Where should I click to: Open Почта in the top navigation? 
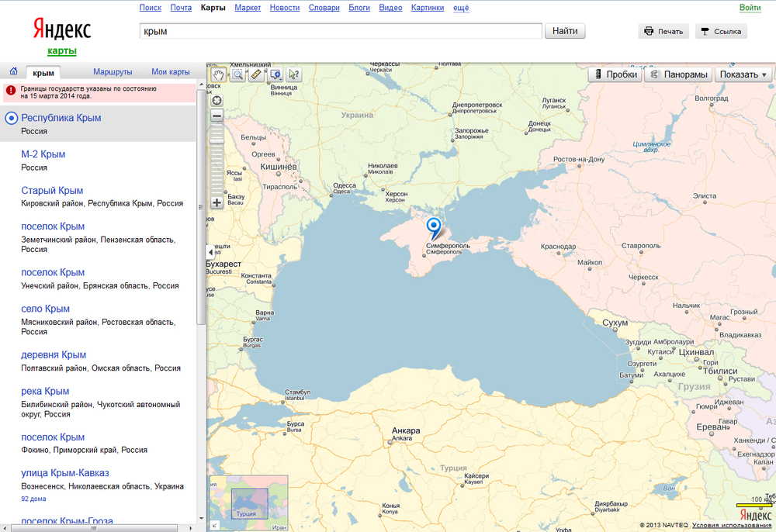181,8
